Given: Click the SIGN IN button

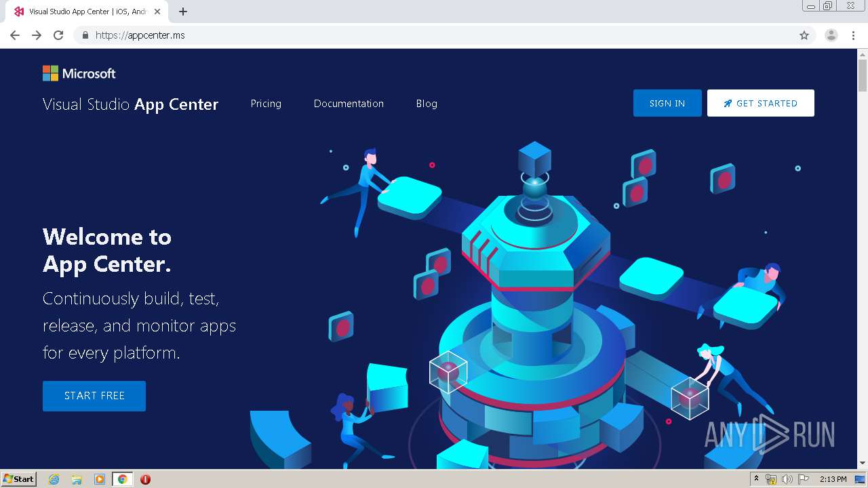Looking at the screenshot, I should pos(667,103).
